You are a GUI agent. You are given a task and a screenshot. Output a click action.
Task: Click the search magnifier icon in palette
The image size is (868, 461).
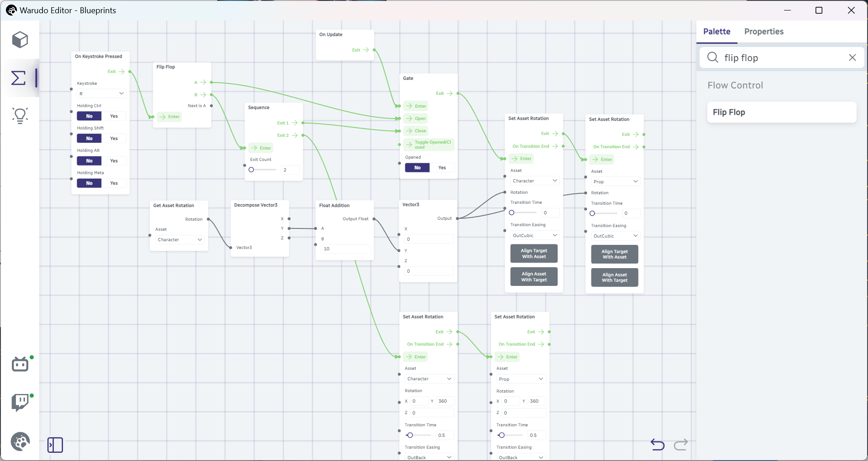[713, 57]
